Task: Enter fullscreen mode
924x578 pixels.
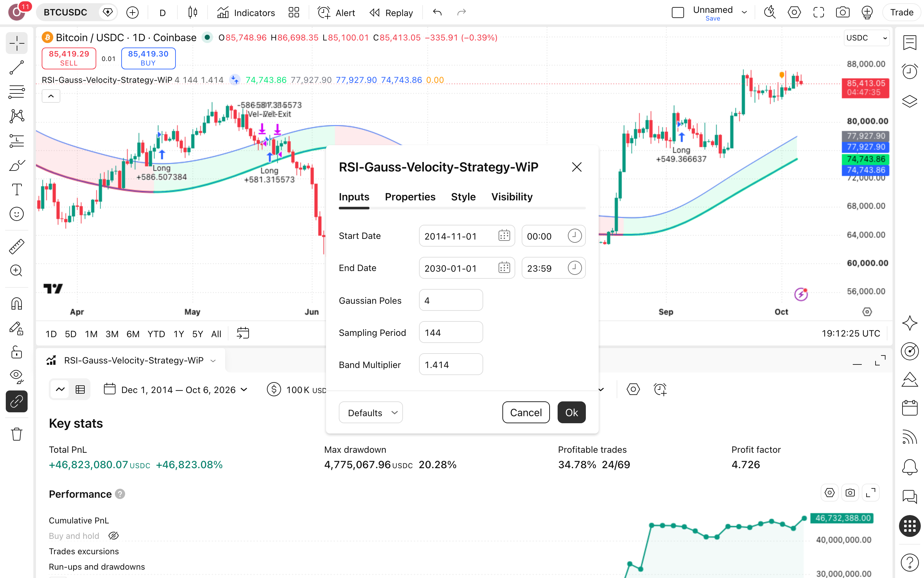Action: [x=819, y=13]
